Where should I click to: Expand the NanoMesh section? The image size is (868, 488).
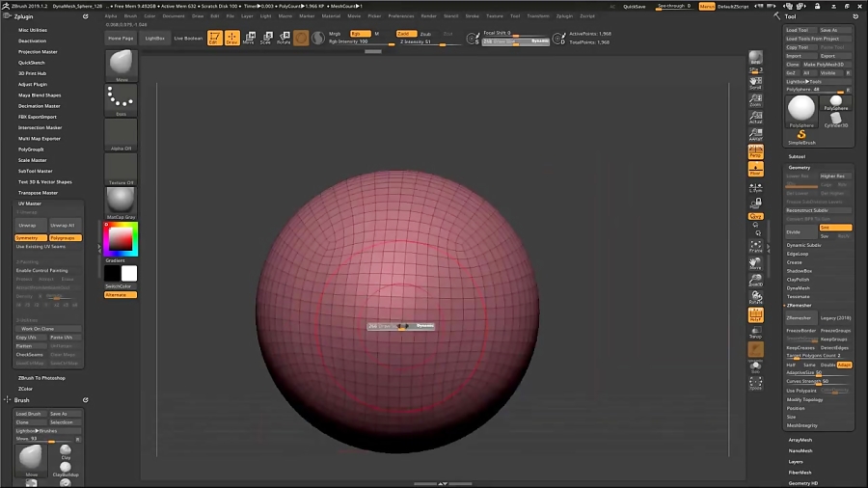coord(800,451)
